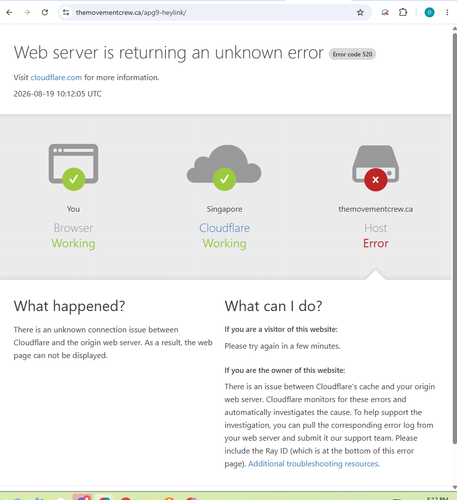Open the cloudflare.com link
The width and height of the screenshot is (457, 500).
[x=56, y=77]
